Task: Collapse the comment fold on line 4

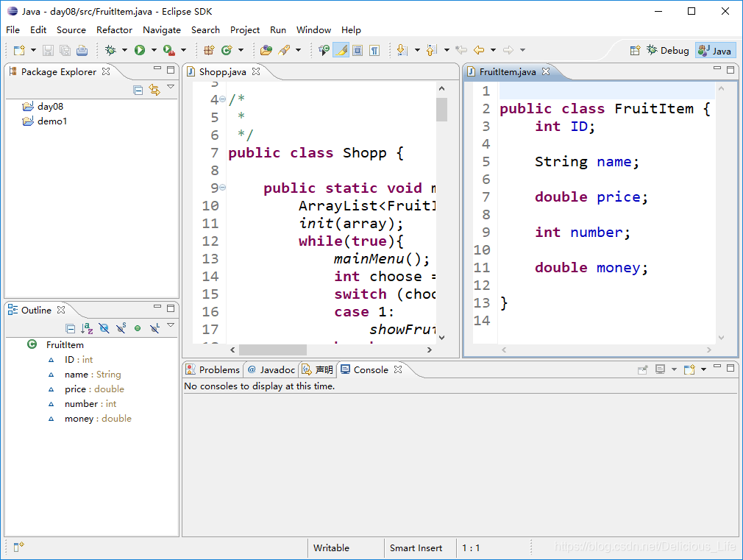Action: pyautogui.click(x=222, y=99)
